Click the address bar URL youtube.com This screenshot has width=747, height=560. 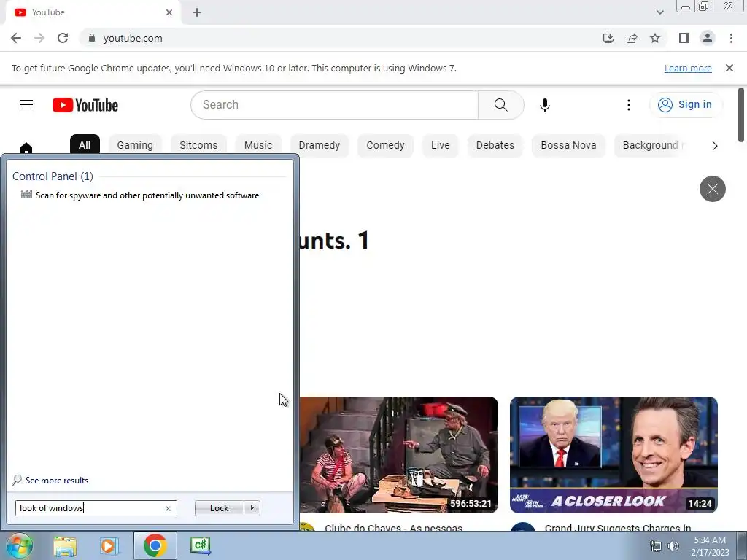133,38
